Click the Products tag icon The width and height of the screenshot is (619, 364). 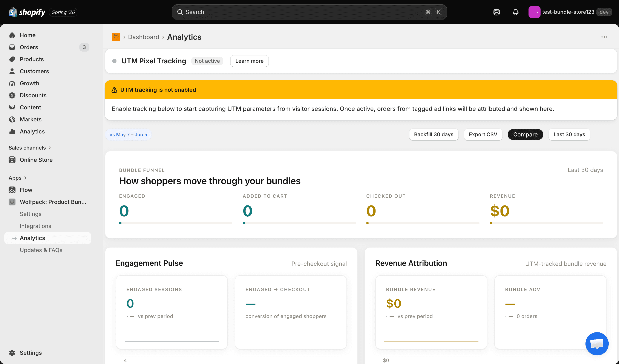point(12,59)
